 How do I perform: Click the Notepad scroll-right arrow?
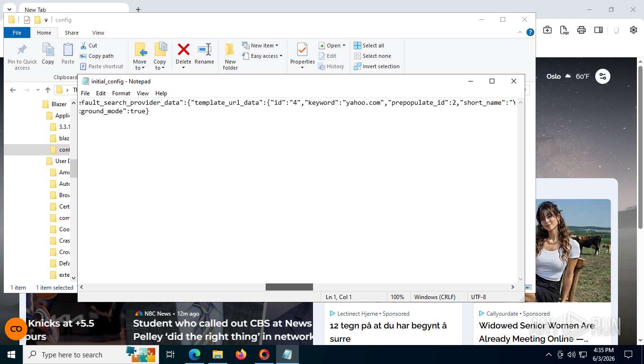click(x=512, y=287)
